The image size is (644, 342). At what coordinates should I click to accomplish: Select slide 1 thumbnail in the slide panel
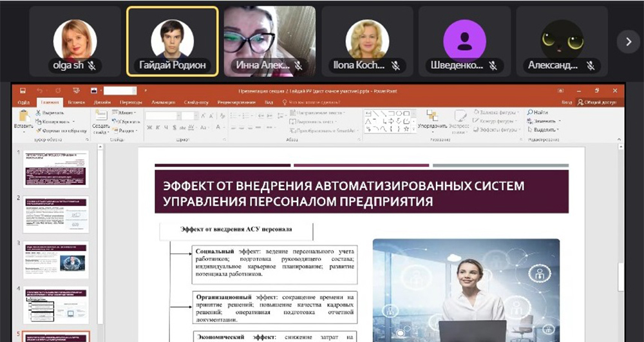coord(56,169)
